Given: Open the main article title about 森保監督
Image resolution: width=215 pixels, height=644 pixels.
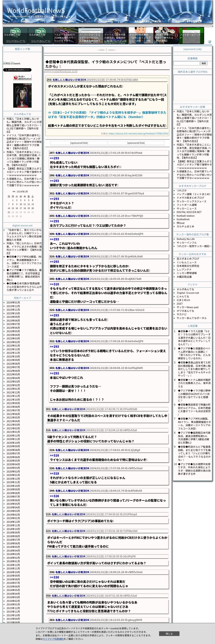Looking at the screenshot, I should pos(106,64).
